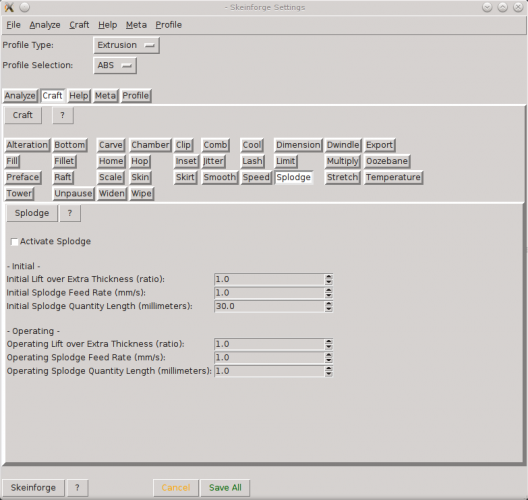Open the File menu
Viewport: 528px width, 500px height.
click(13, 25)
